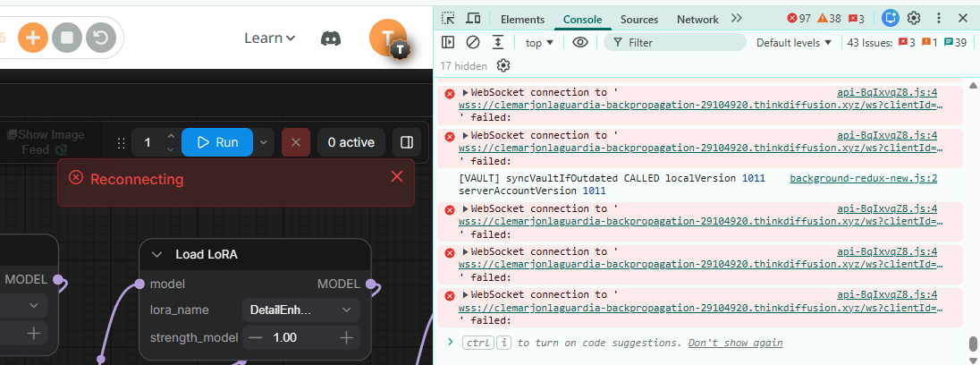The image size is (980, 365).
Task: Increase strength_model with plus button
Action: pos(347,337)
